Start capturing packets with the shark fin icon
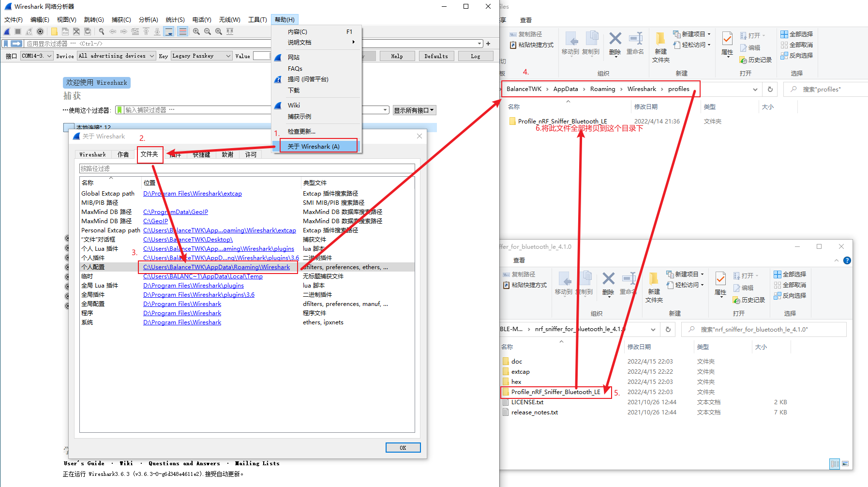 [7, 31]
